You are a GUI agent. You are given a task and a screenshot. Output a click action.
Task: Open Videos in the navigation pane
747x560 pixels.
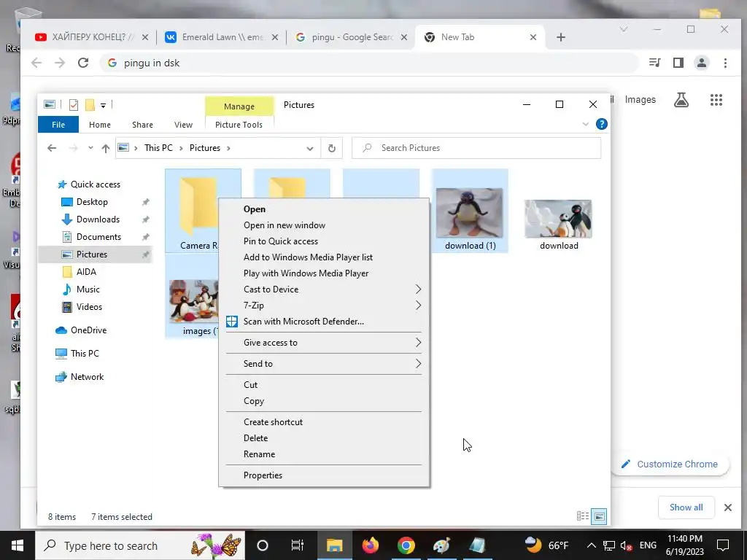coord(89,307)
